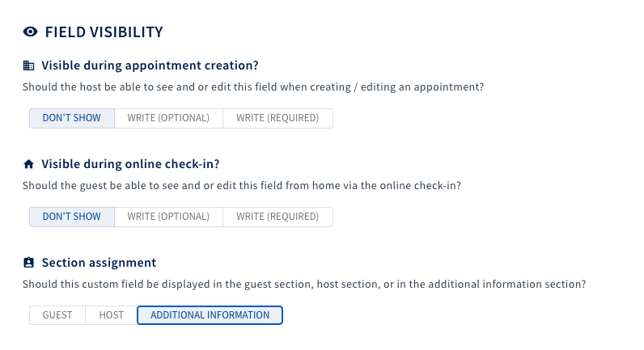Select Don't Show for online check-in
The image size is (644, 350).
[x=72, y=217]
